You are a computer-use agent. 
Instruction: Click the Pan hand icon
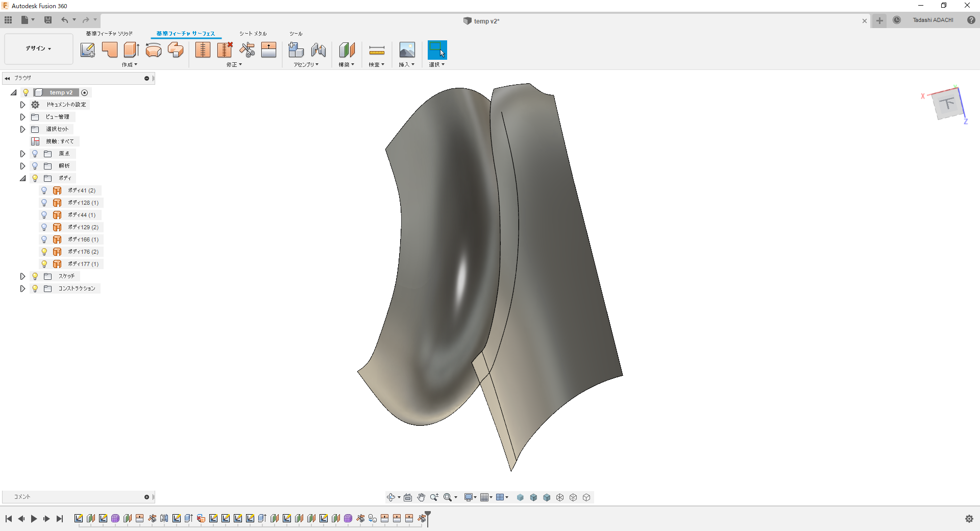pyautogui.click(x=421, y=497)
